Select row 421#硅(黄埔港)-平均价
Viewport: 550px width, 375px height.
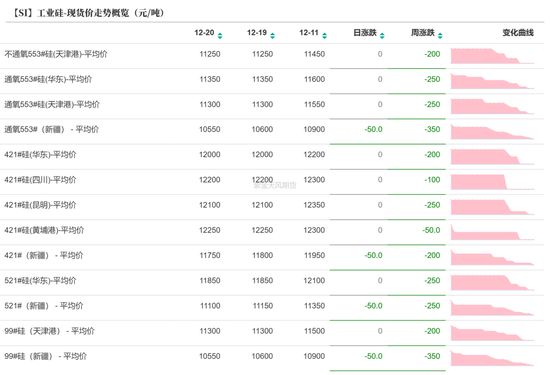(x=44, y=230)
